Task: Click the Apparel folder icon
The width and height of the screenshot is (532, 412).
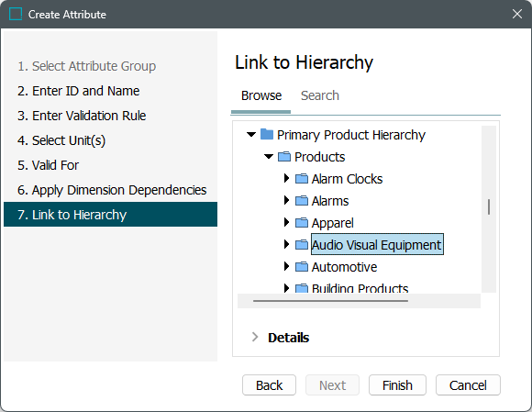Action: click(x=301, y=223)
